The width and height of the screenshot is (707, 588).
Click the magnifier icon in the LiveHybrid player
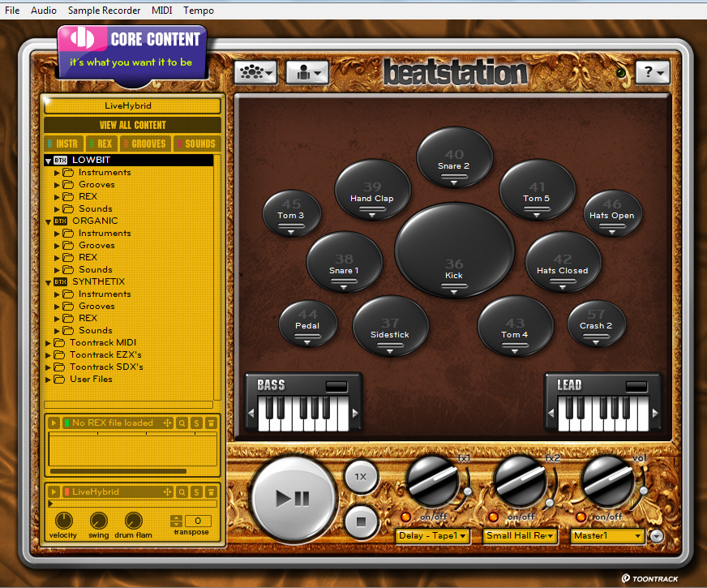(182, 492)
